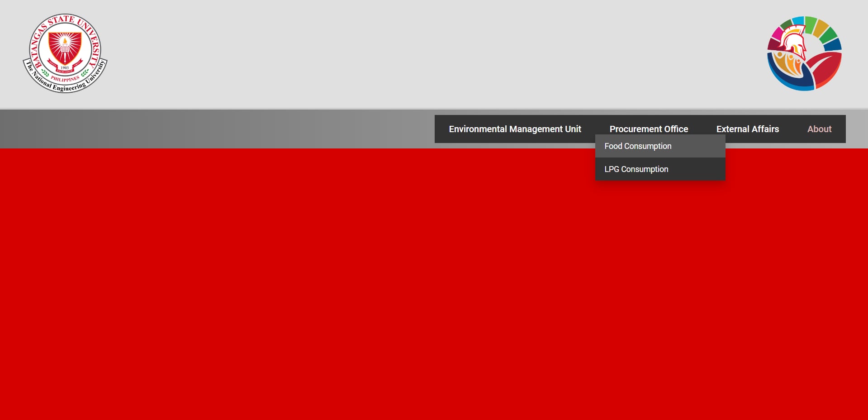Collapse the Procurement Office dropdown
Viewport: 868px width, 420px height.
(x=649, y=129)
